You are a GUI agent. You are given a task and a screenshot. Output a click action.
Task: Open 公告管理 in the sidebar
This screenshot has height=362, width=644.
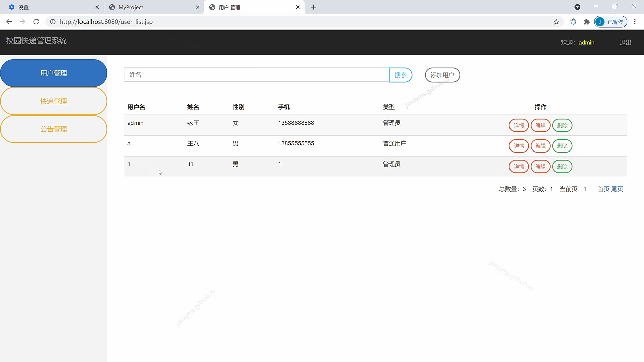[54, 129]
